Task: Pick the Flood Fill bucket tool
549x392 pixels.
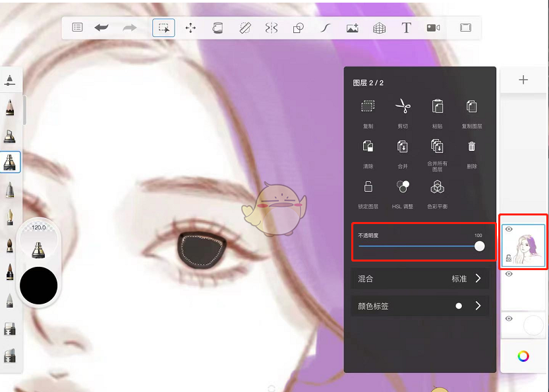Action: (x=217, y=28)
